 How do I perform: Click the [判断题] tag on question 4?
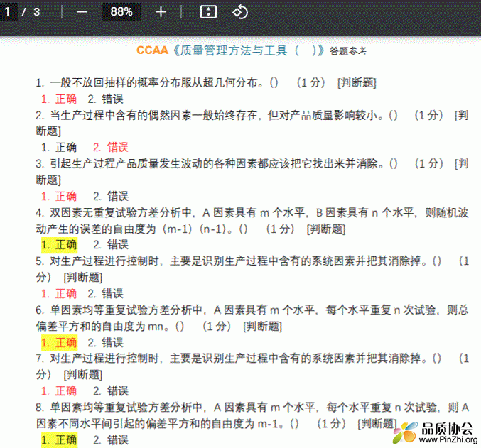click(x=326, y=229)
